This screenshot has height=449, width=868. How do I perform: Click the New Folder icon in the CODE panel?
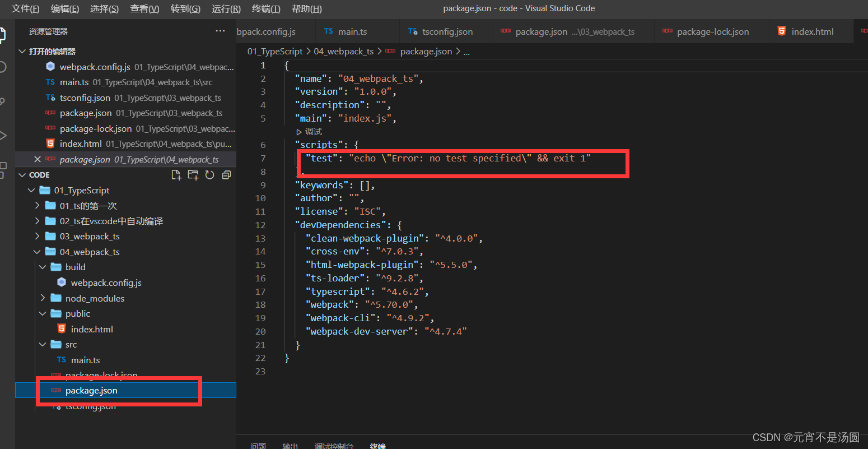point(193,175)
